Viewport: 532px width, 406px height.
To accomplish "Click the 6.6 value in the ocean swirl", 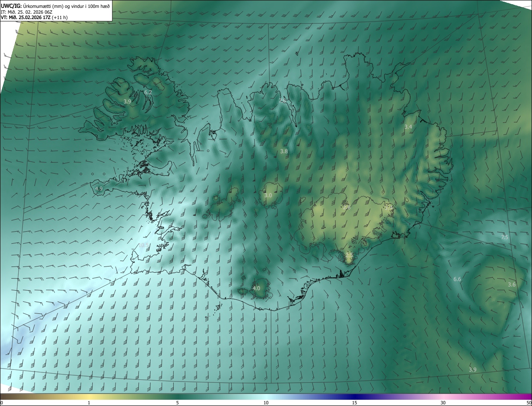I will (x=457, y=279).
